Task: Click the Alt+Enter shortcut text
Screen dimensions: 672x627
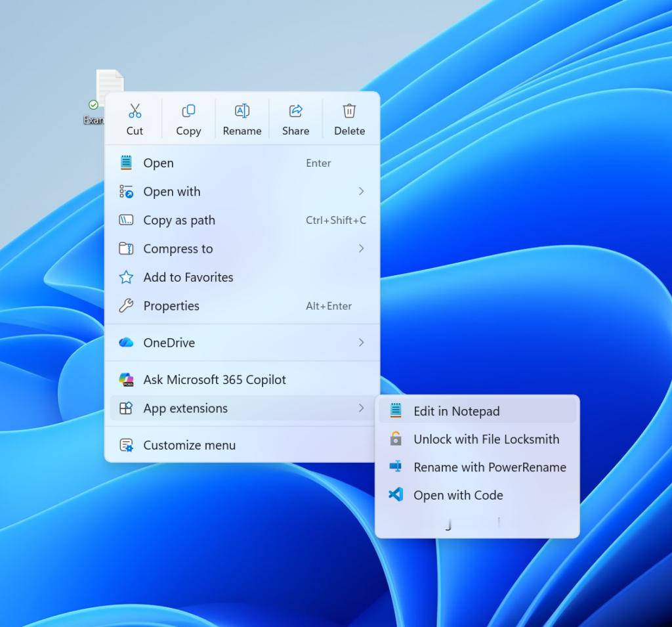Action: (x=329, y=306)
